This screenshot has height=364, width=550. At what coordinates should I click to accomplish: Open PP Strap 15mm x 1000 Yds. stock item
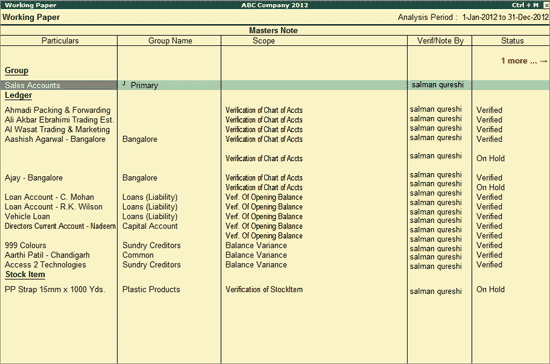pyautogui.click(x=55, y=290)
